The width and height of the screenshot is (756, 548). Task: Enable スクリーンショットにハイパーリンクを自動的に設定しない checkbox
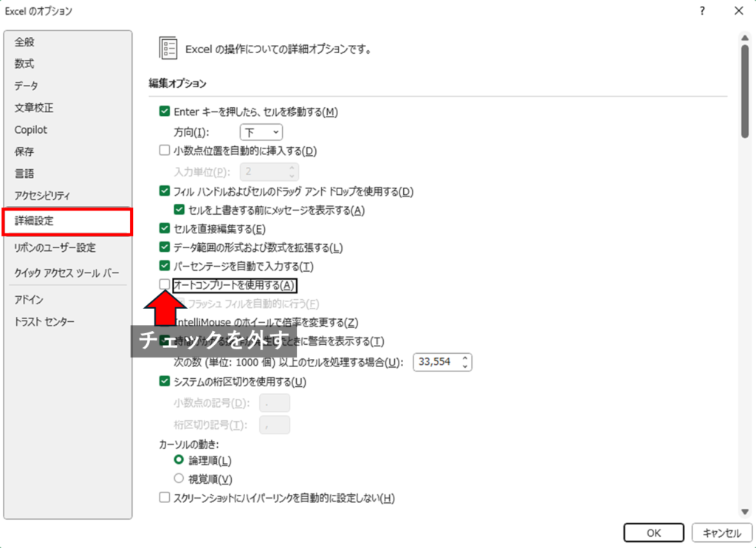coord(165,497)
